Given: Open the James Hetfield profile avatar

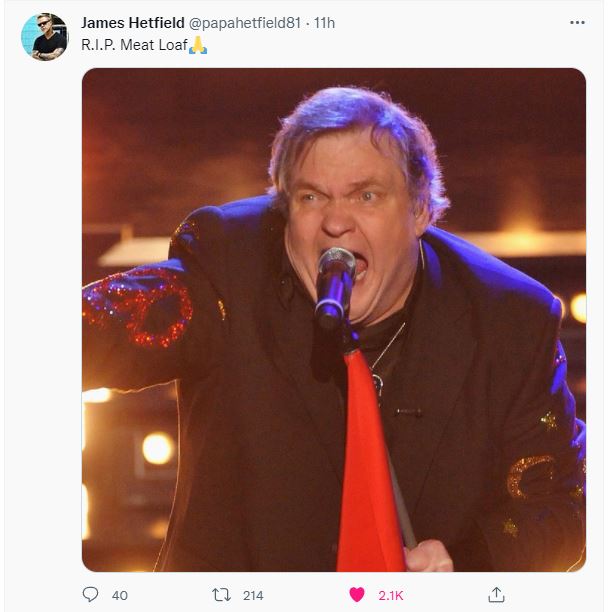Looking at the screenshot, I should point(44,37).
